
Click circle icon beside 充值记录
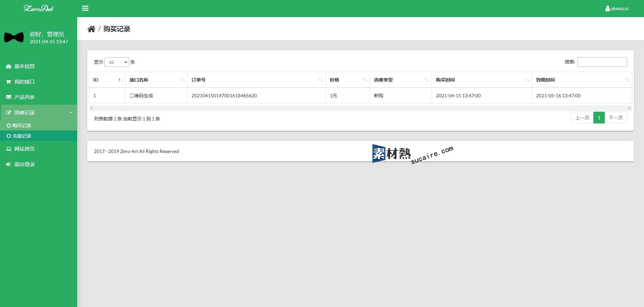tap(9, 136)
